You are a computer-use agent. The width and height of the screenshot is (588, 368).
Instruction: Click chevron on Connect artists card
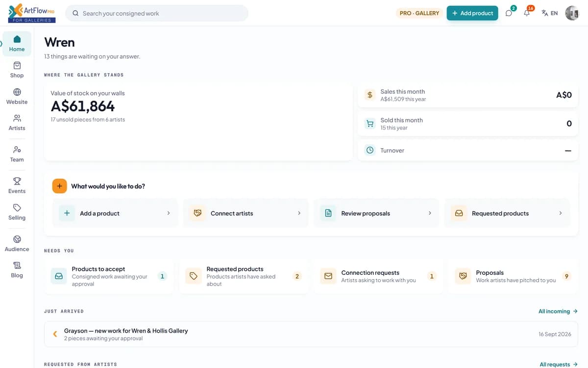tap(299, 213)
